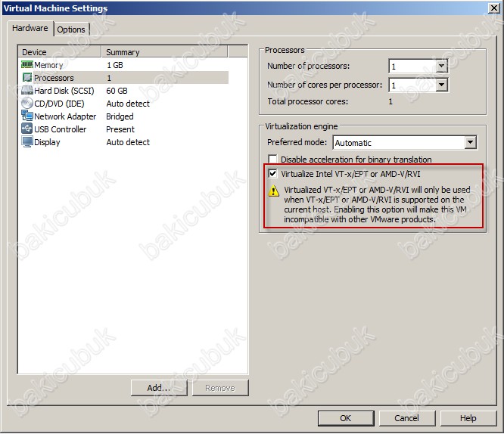Screen dimensions: 504x434
Task: Confirm settings with OK button
Action: pos(346,418)
